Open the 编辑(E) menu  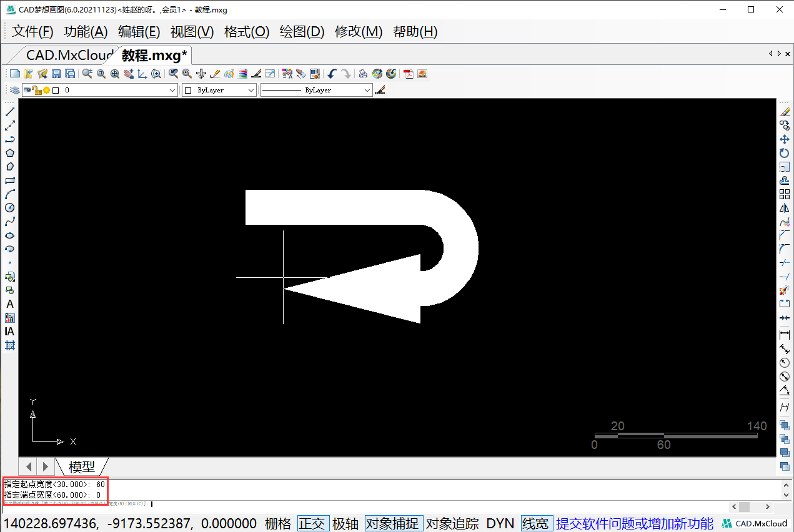(x=139, y=32)
